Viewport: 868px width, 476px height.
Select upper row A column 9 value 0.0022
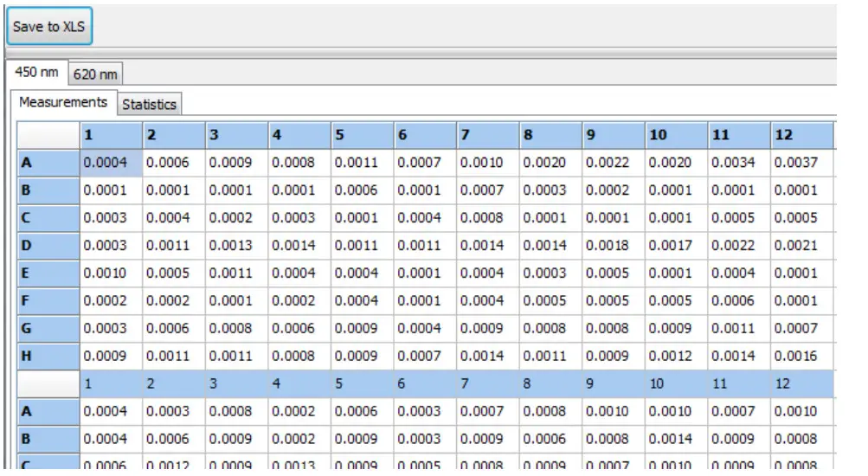click(614, 163)
